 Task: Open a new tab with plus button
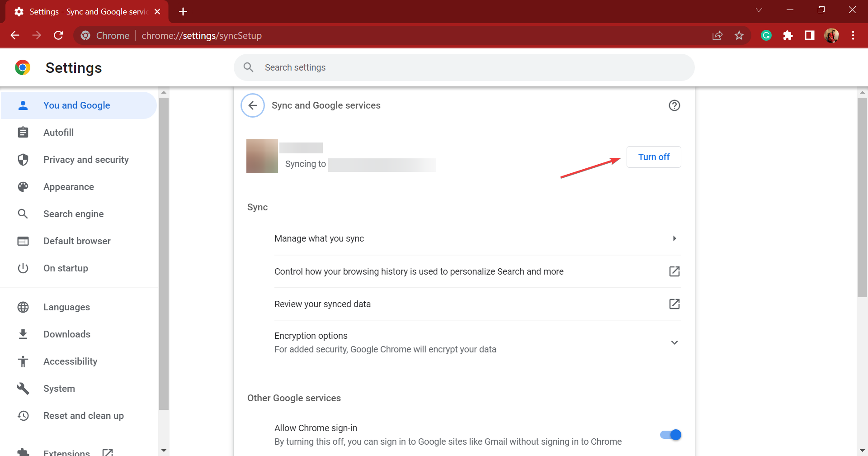[x=183, y=12]
